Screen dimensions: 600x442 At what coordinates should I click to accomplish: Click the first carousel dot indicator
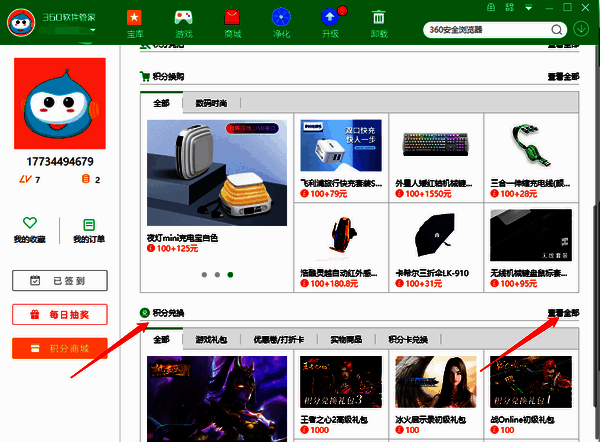(204, 275)
